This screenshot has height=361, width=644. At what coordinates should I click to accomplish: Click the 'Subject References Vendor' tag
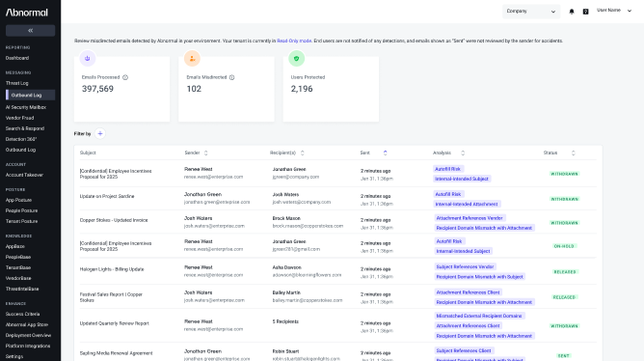coord(465,266)
